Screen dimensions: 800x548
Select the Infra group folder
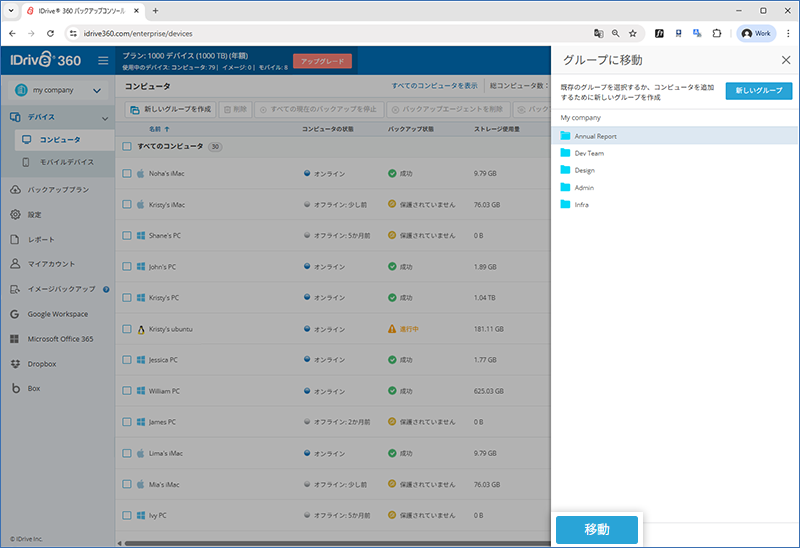point(581,204)
